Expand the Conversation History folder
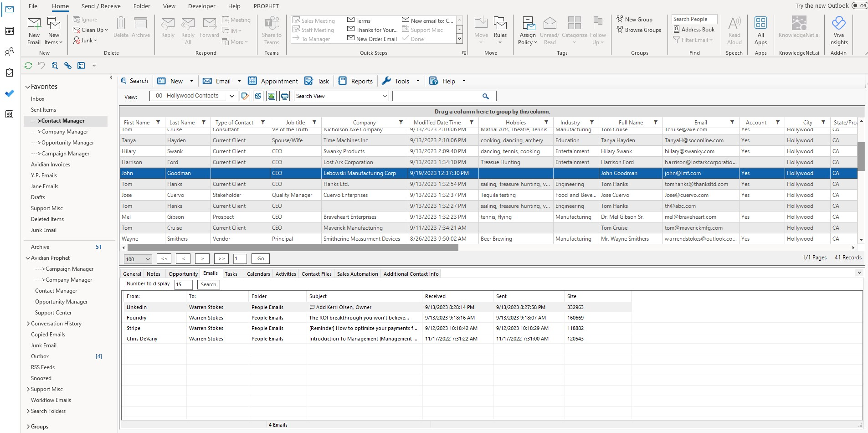 [x=28, y=324]
